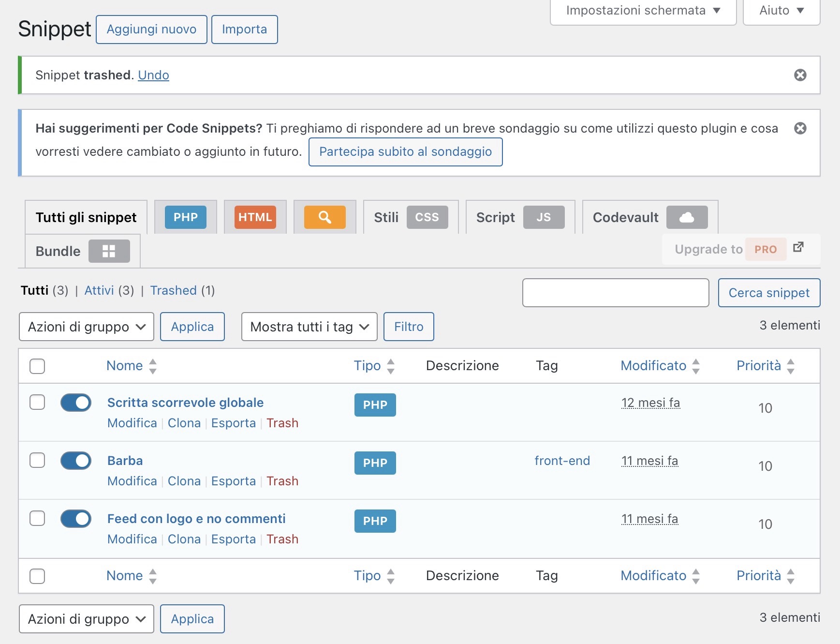
Task: Sort snippets using the Priorità arrows
Action: pyautogui.click(x=791, y=366)
